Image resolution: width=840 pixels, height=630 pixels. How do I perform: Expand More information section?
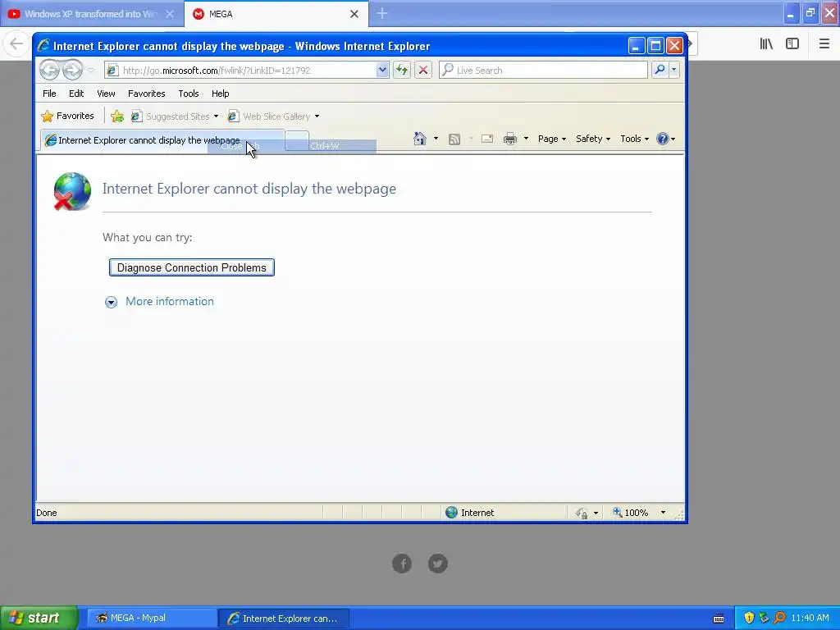coord(111,302)
